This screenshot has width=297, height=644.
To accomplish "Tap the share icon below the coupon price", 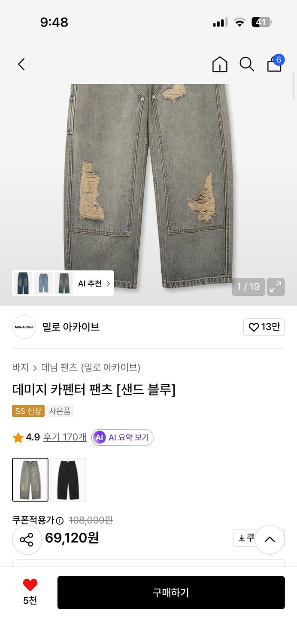I will click(27, 539).
